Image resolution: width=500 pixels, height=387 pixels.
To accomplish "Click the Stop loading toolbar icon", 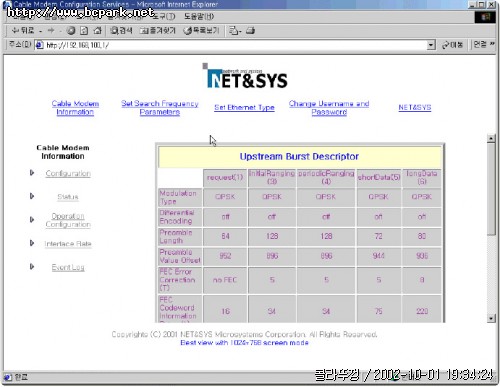I will [x=71, y=31].
